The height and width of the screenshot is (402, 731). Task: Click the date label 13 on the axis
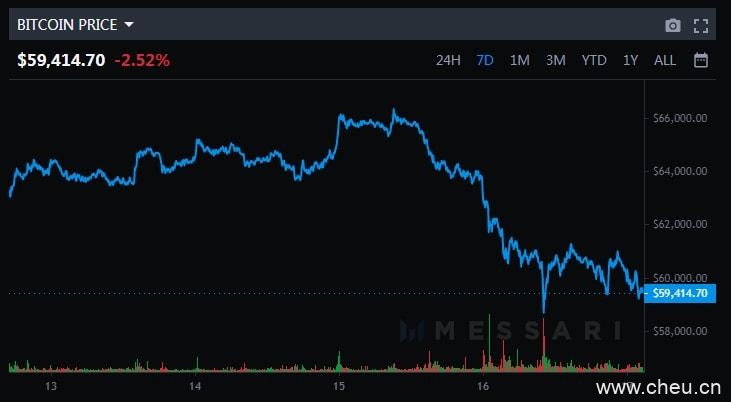click(51, 386)
